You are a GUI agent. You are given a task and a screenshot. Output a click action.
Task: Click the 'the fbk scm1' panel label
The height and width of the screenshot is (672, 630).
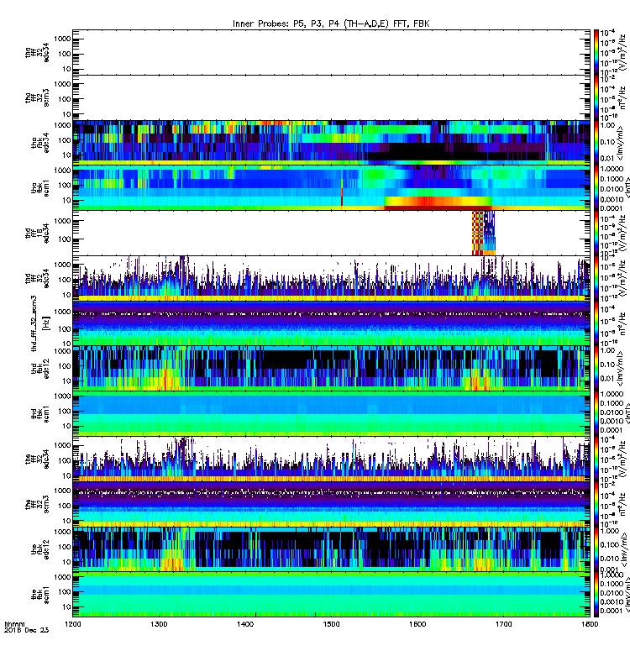[x=40, y=595]
